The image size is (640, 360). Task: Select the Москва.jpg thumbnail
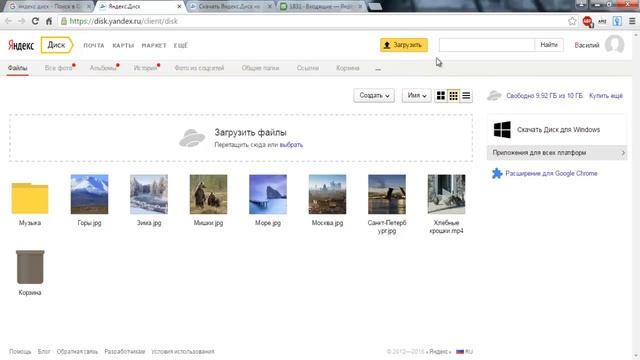327,194
